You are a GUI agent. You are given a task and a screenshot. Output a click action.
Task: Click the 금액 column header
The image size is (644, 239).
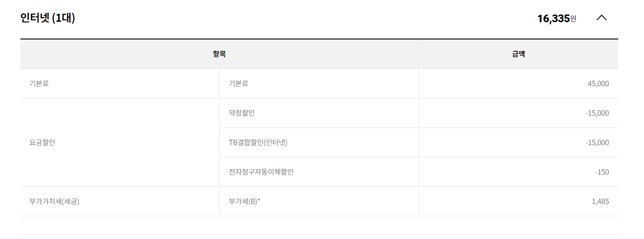(x=518, y=54)
